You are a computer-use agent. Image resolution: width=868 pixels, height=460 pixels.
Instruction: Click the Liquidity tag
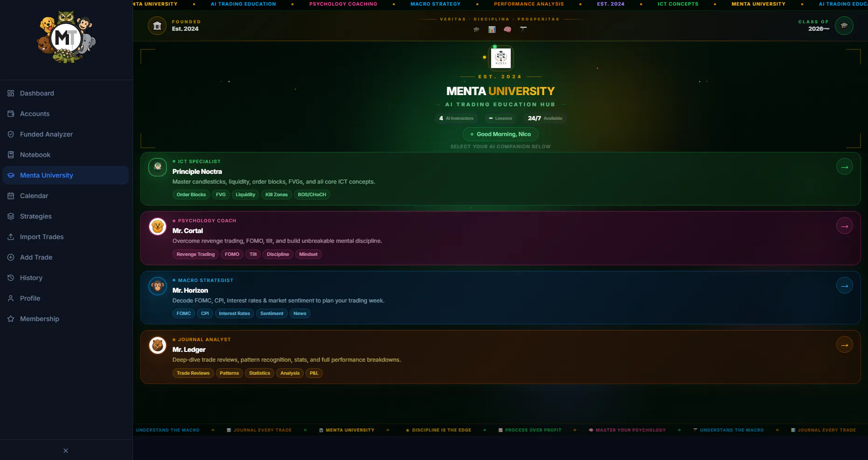(245, 195)
